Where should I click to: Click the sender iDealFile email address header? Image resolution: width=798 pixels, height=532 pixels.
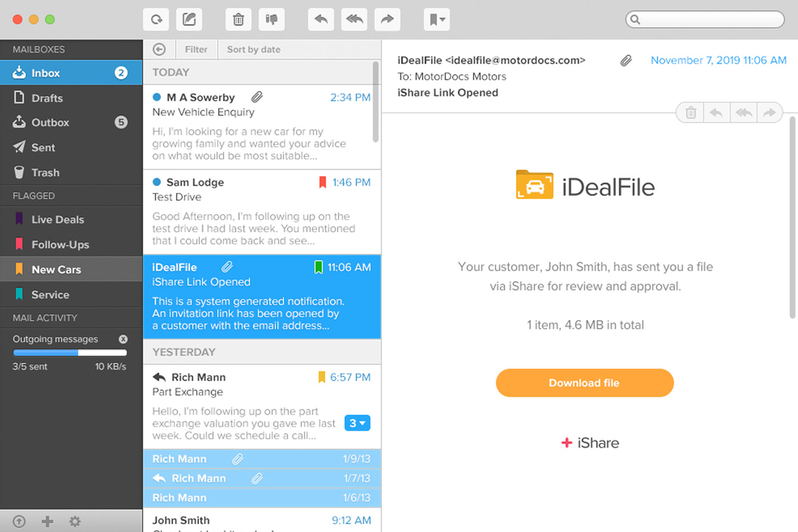point(492,60)
